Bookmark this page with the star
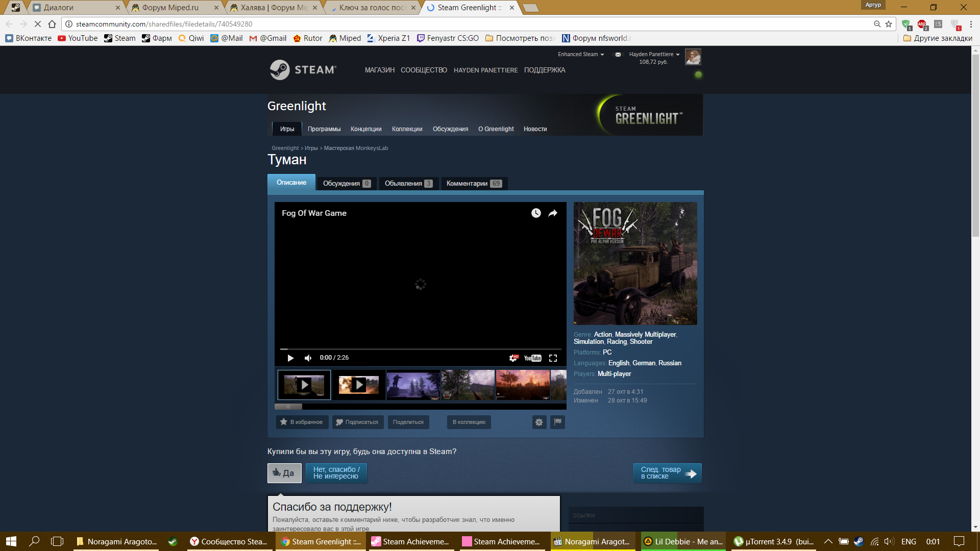 click(889, 24)
